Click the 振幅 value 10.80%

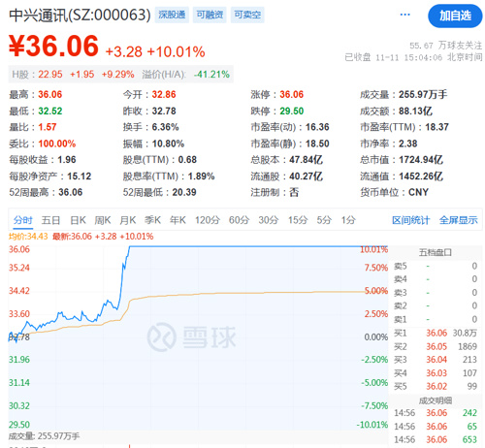tap(168, 144)
